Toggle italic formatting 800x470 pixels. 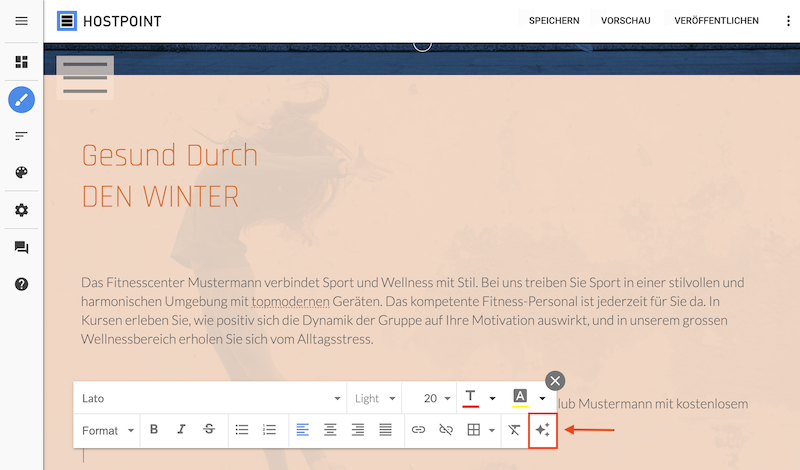point(181,430)
